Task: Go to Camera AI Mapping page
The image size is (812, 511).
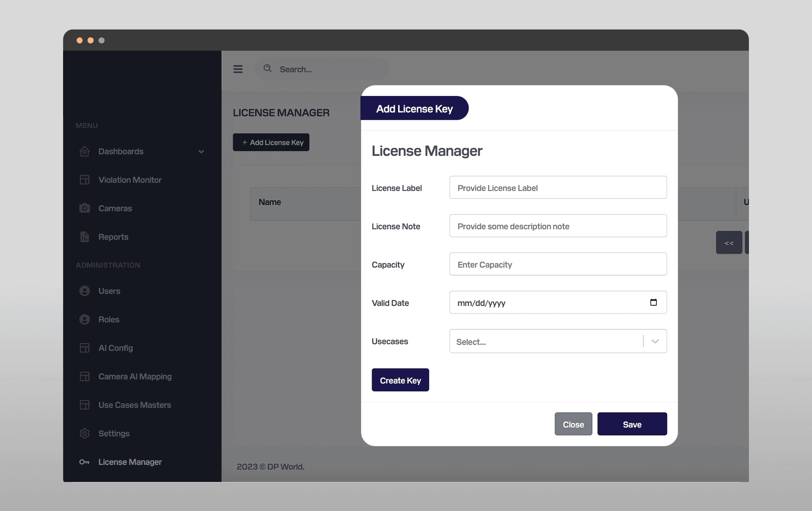Action: point(135,376)
